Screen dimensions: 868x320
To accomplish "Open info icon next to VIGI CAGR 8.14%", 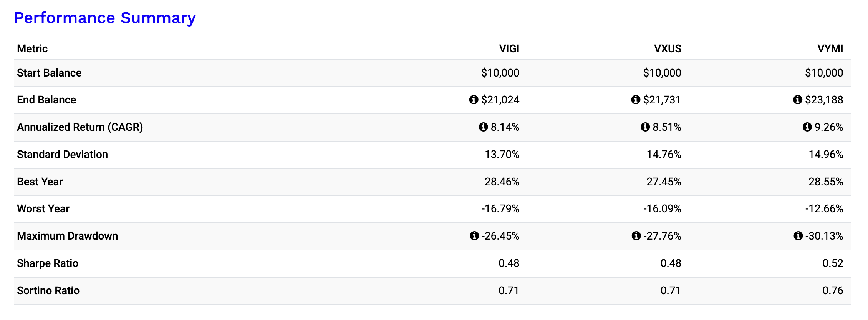I will [483, 127].
